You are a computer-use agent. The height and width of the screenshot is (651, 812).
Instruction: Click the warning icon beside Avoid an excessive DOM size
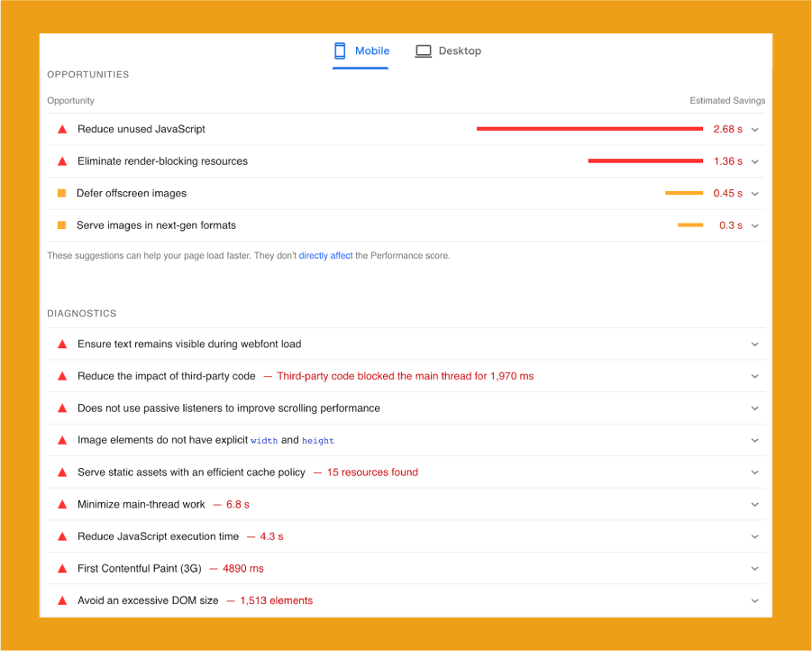61,600
